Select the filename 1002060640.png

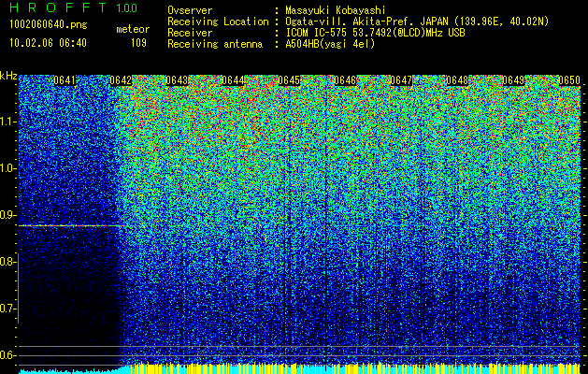pyautogui.click(x=49, y=25)
